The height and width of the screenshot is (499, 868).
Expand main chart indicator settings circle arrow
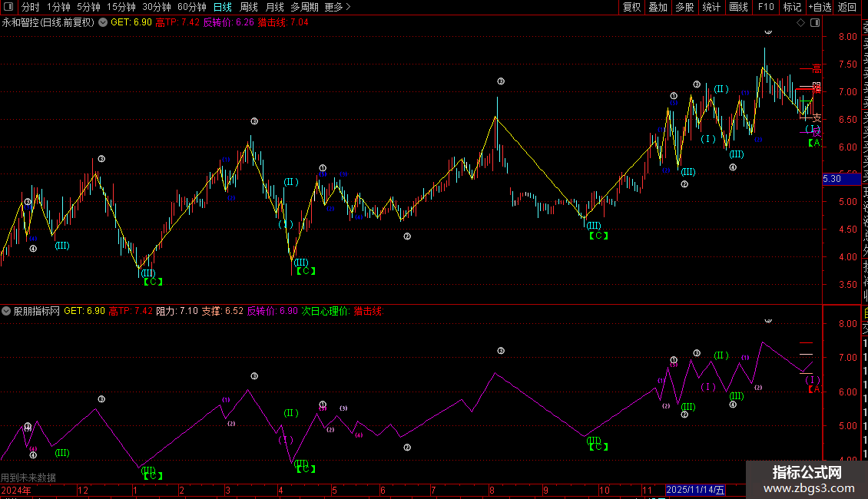[x=103, y=23]
